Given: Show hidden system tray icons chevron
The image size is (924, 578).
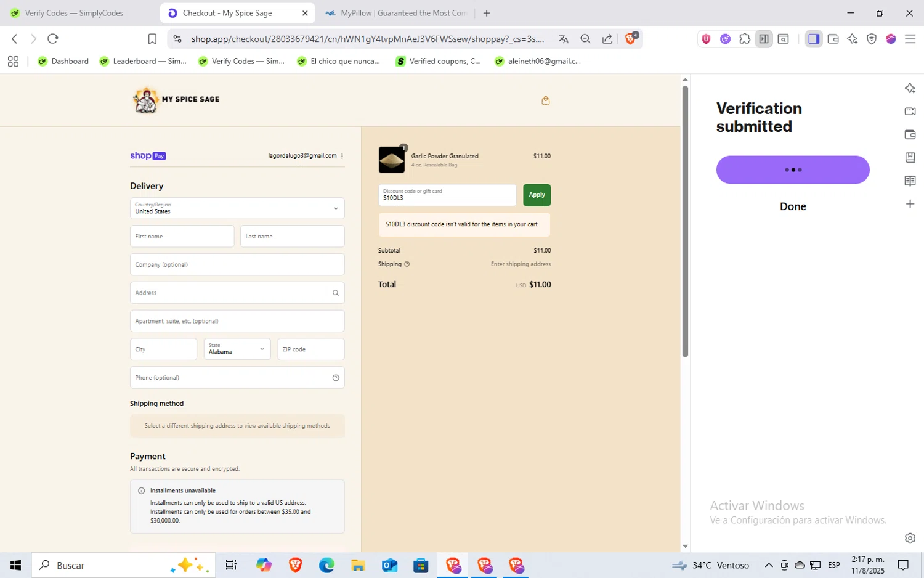Looking at the screenshot, I should tap(769, 565).
